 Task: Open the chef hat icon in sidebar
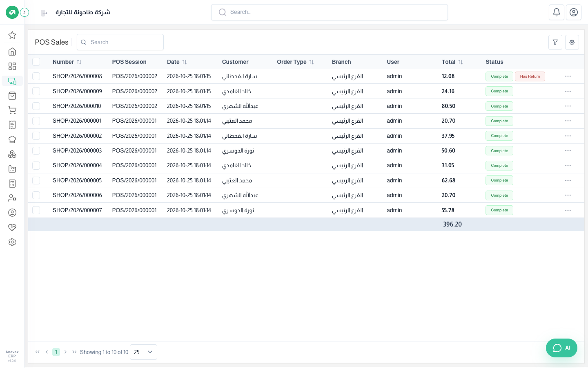12,139
